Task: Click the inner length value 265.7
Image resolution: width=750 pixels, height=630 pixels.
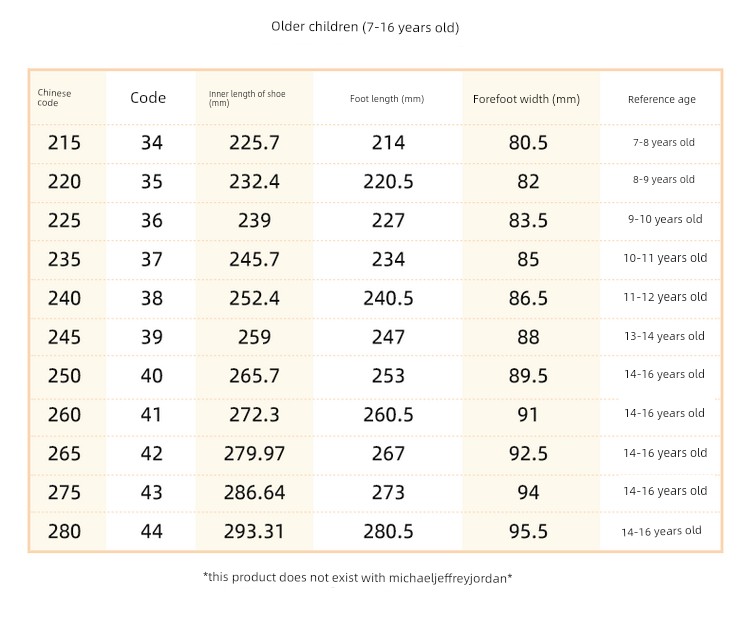Action: 254,376
